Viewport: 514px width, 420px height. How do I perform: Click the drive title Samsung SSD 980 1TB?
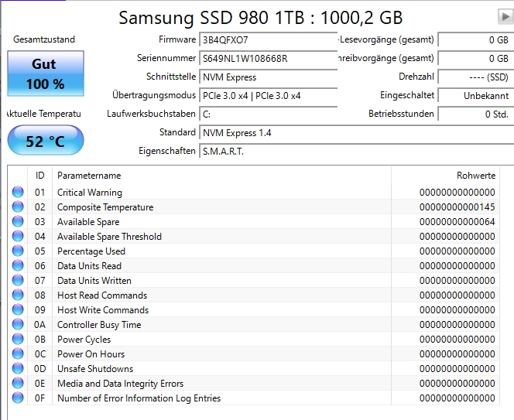211,18
